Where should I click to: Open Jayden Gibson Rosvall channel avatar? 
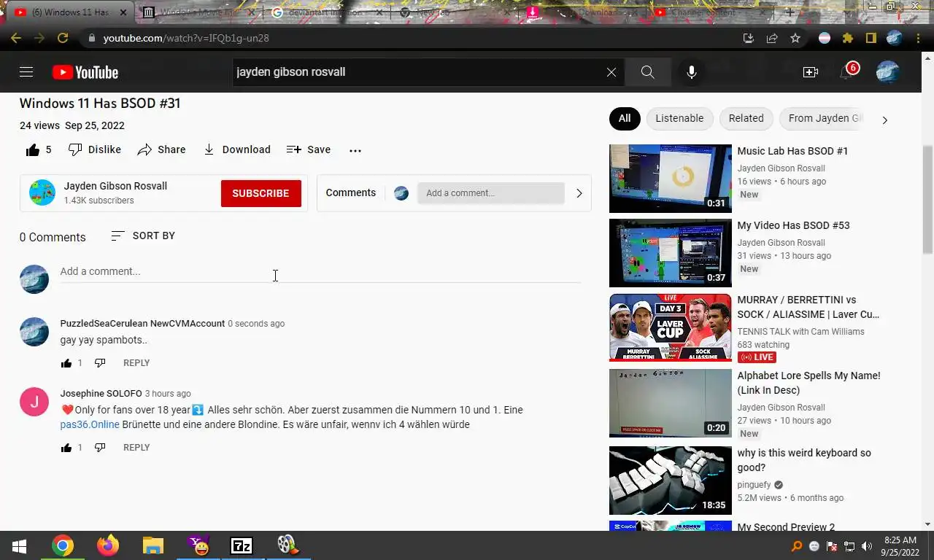click(x=42, y=192)
